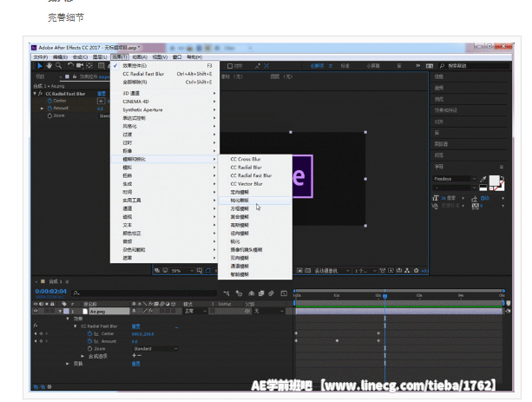Screen dimensions: 532x402
Task: Select the highlighted 钝化蒙版 submenu entry
Action: 255,201
